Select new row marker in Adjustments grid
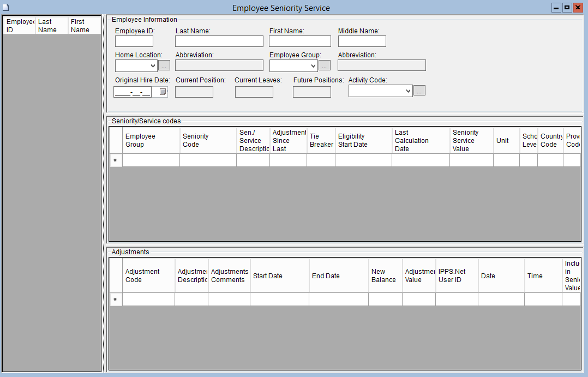Screen dimensions: 588x377 tap(115, 300)
